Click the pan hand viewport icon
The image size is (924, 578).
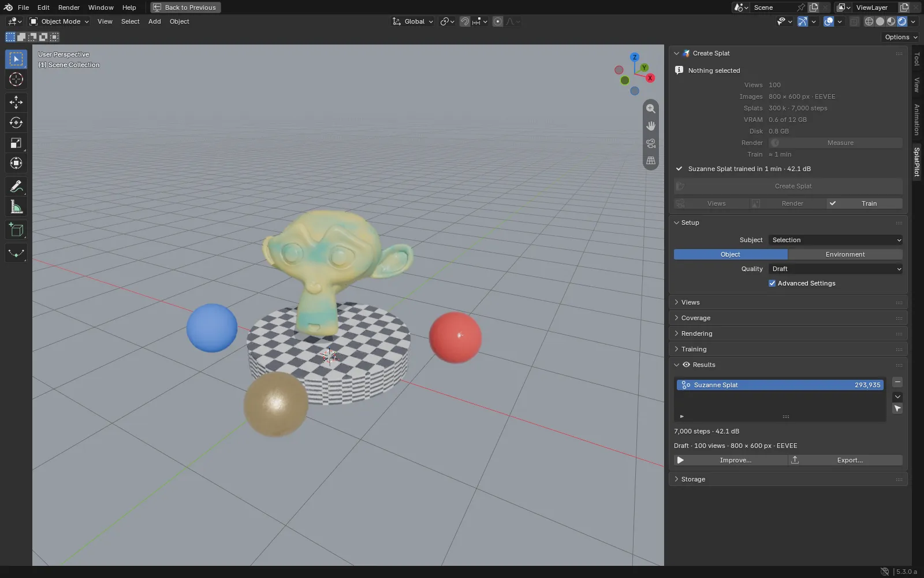(651, 126)
